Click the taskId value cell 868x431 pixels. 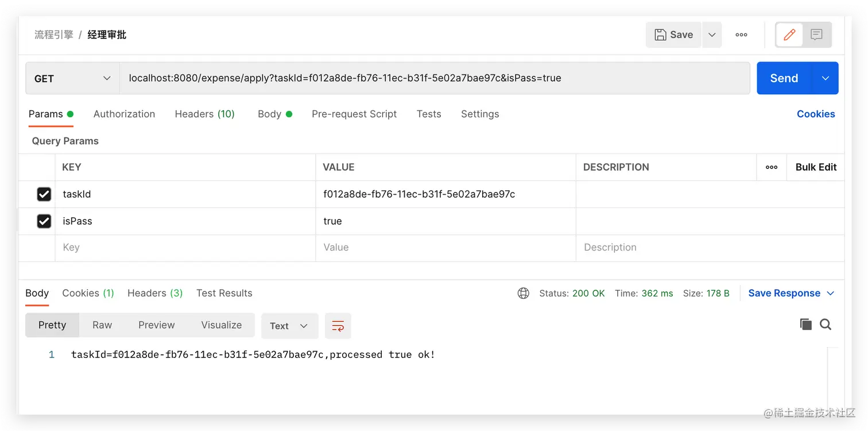(445, 194)
